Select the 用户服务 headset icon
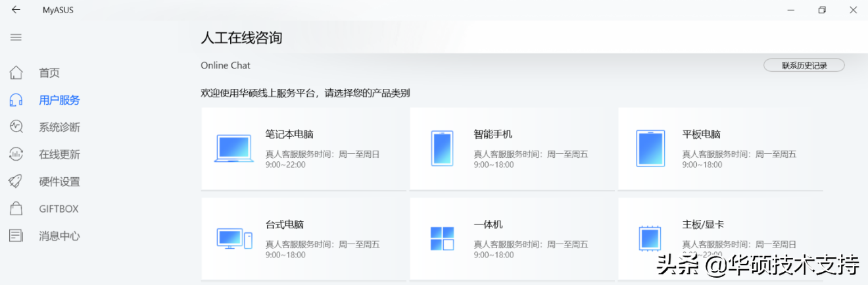 click(x=16, y=100)
